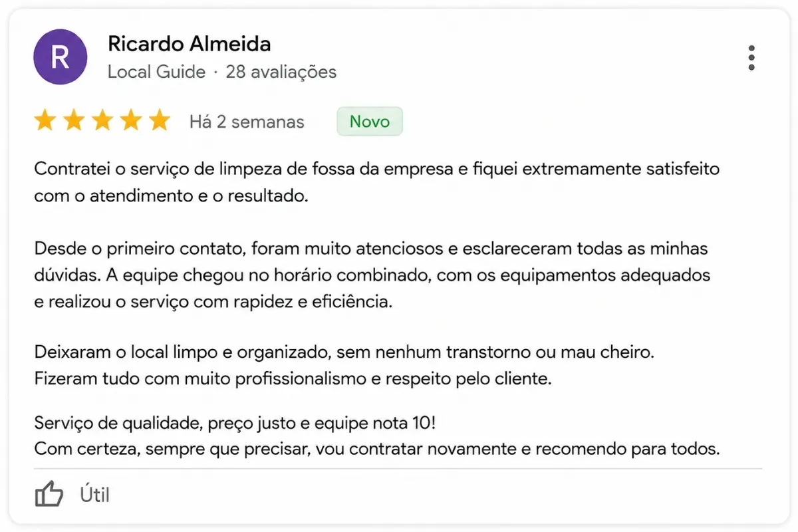This screenshot has height=532, width=798.
Task: Click the first yellow rating star
Action: click(45, 121)
